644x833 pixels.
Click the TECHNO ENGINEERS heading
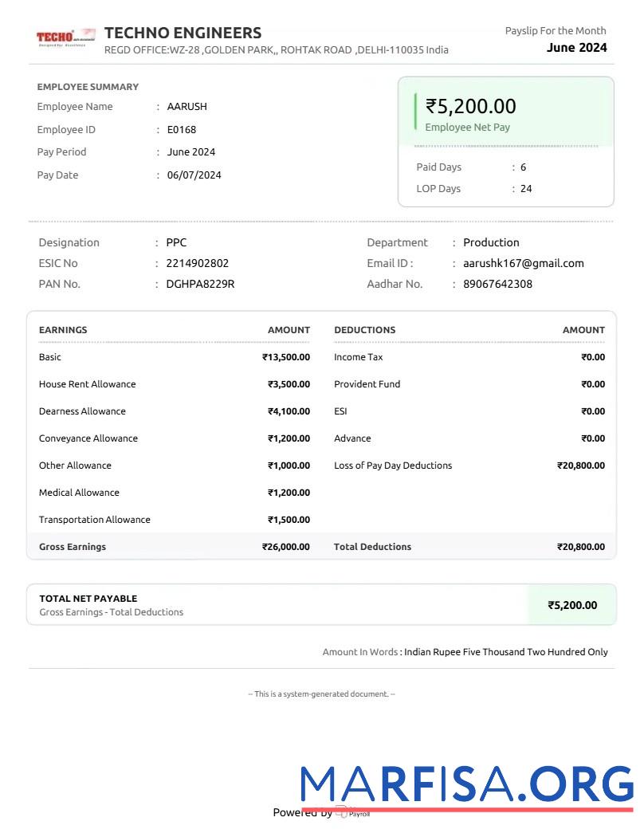pyautogui.click(x=183, y=33)
